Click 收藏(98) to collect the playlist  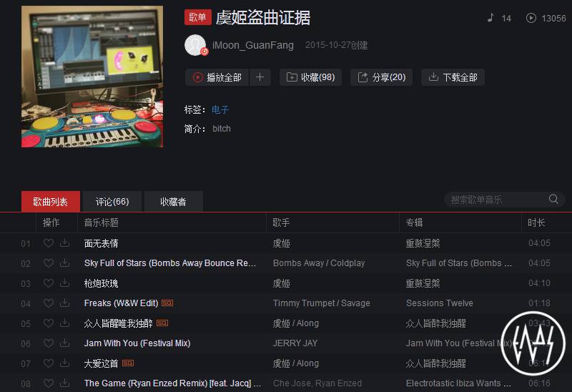(310, 77)
